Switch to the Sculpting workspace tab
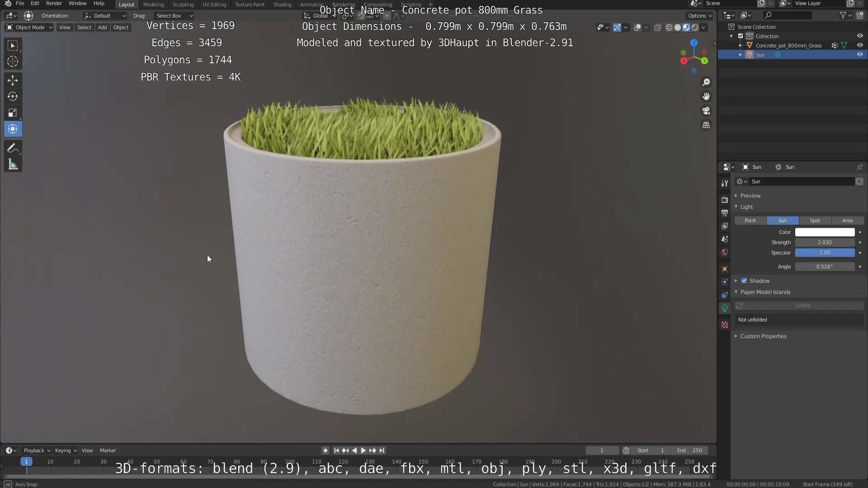Image resolution: width=868 pixels, height=488 pixels. coord(183,5)
